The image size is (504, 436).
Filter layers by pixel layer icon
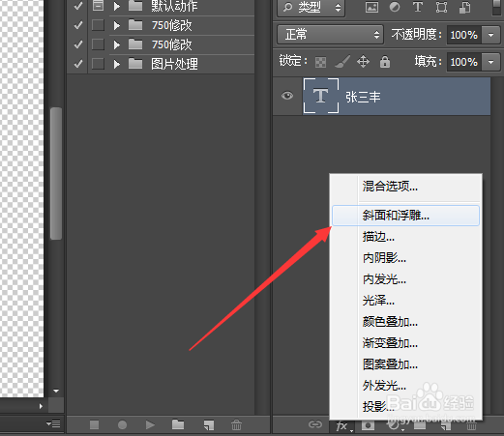click(371, 7)
